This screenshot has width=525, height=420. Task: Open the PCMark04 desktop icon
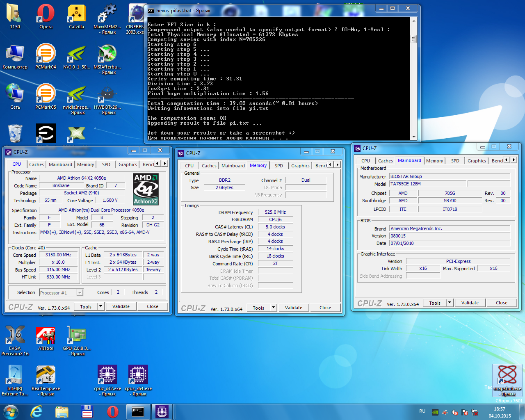pos(46,57)
